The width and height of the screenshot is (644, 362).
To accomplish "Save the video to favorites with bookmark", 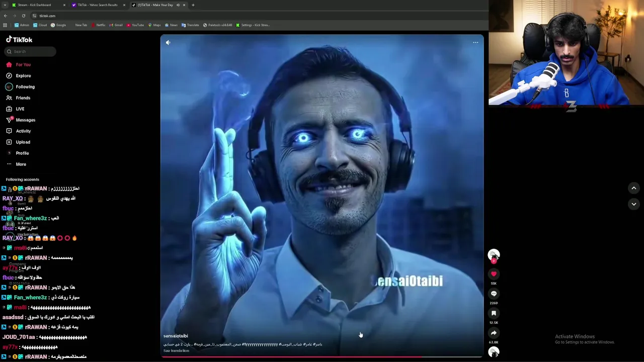I will [494, 313].
